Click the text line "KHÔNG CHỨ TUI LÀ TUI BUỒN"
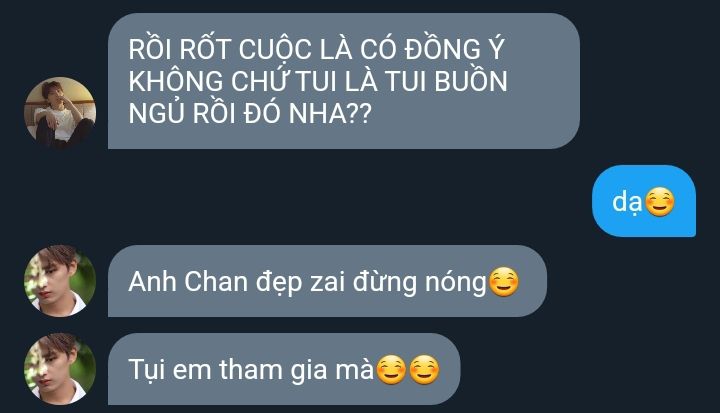Image resolution: width=720 pixels, height=413 pixels. point(318,81)
